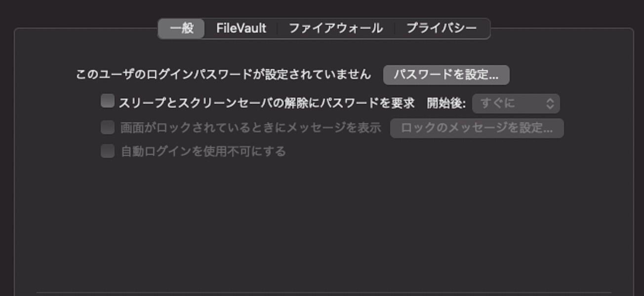Click the 画面がロックされているときにメッセージを表示 label text

click(x=251, y=128)
